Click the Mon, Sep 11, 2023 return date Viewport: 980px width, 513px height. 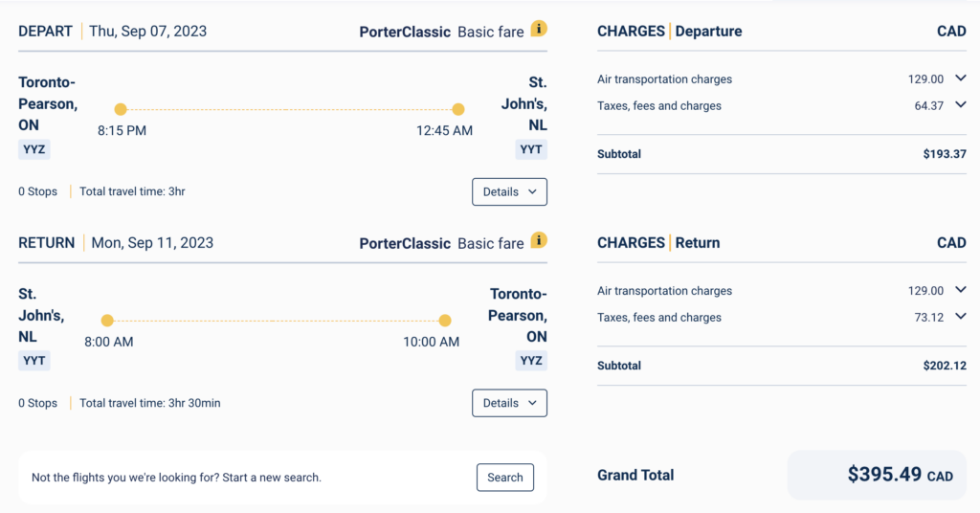[x=152, y=242]
